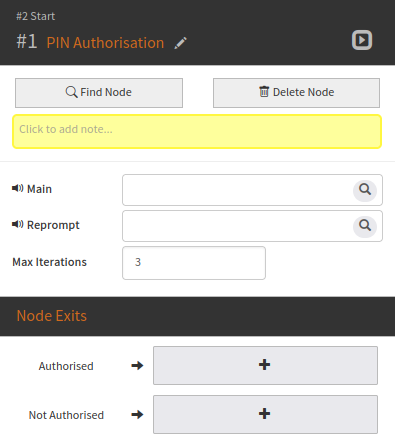Click the yellow add note area
This screenshot has width=395, height=442.
[197, 131]
